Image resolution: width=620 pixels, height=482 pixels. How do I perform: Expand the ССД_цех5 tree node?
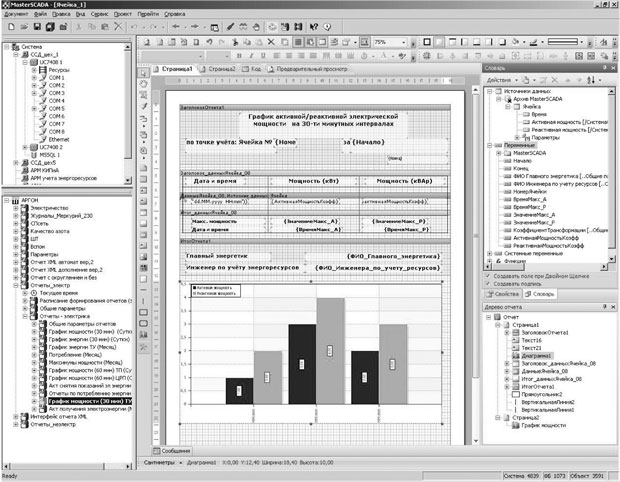(x=16, y=163)
